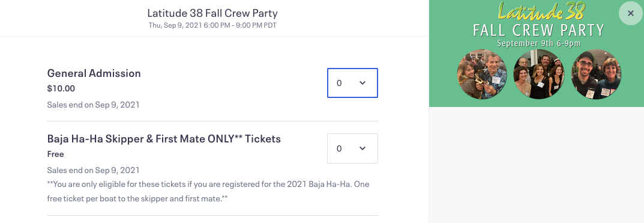Open General Admission quantity dropdown
The width and height of the screenshot is (644, 223).
tap(352, 83)
